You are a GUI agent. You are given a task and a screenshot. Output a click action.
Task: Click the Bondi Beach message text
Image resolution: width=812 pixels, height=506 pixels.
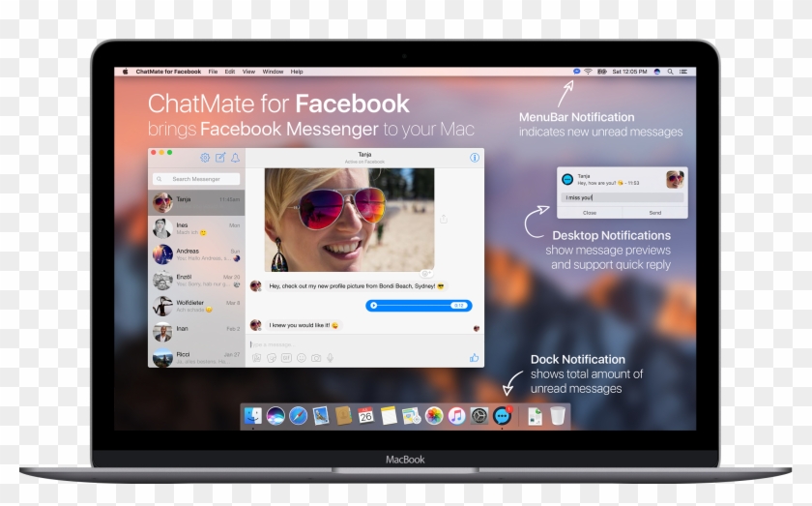[357, 286]
